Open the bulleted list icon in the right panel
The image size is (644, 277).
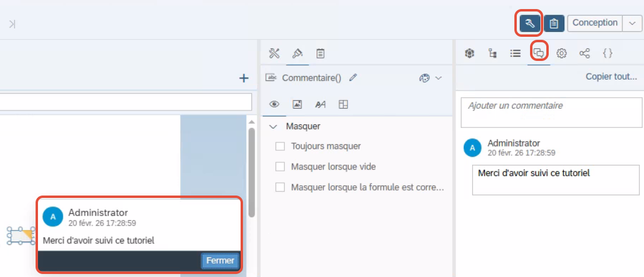515,53
